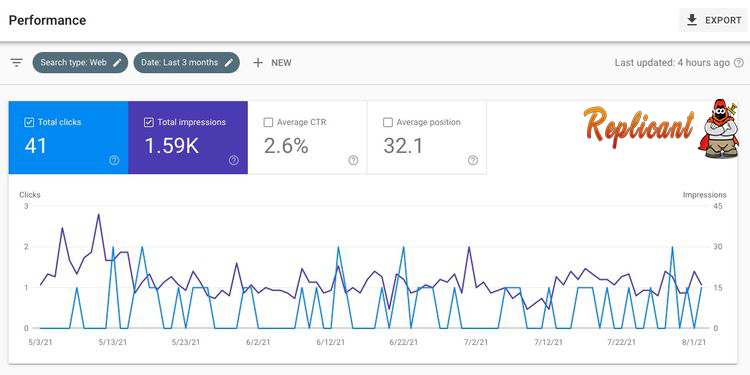Viewport: 750px width, 375px height.
Task: Add a NEW filter
Action: pos(272,63)
